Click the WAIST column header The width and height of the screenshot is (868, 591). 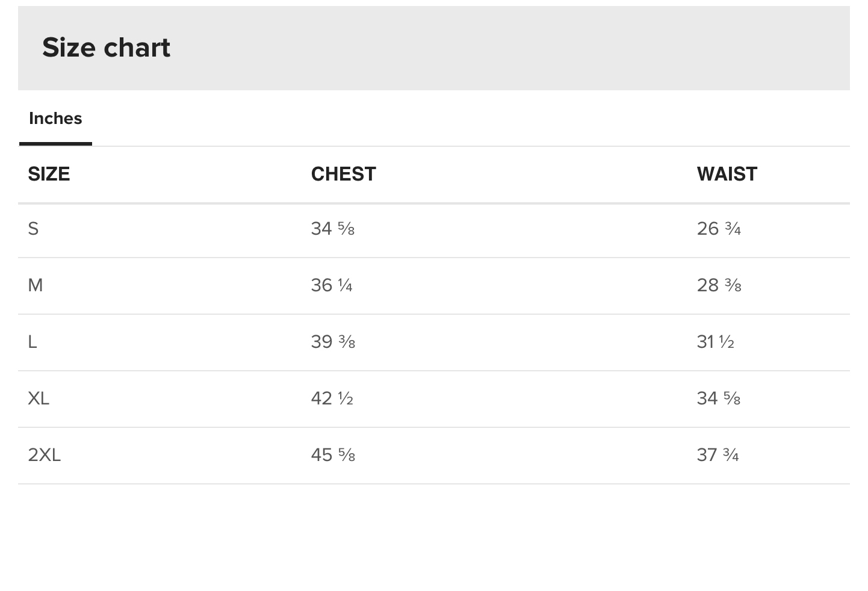coord(727,174)
